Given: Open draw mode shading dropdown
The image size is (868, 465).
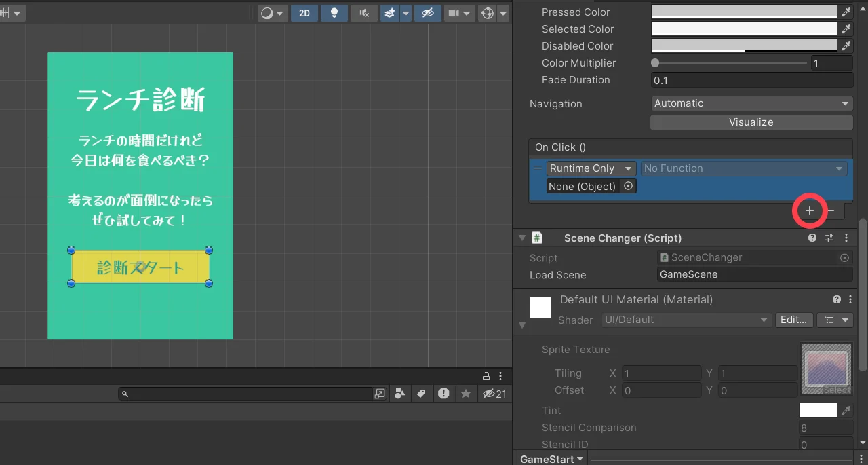Looking at the screenshot, I should 273,13.
